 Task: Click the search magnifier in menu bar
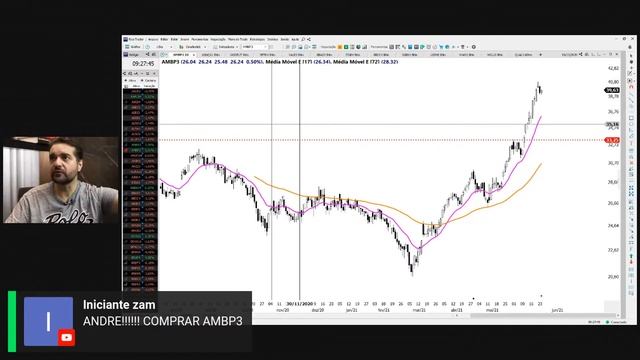pos(303,40)
